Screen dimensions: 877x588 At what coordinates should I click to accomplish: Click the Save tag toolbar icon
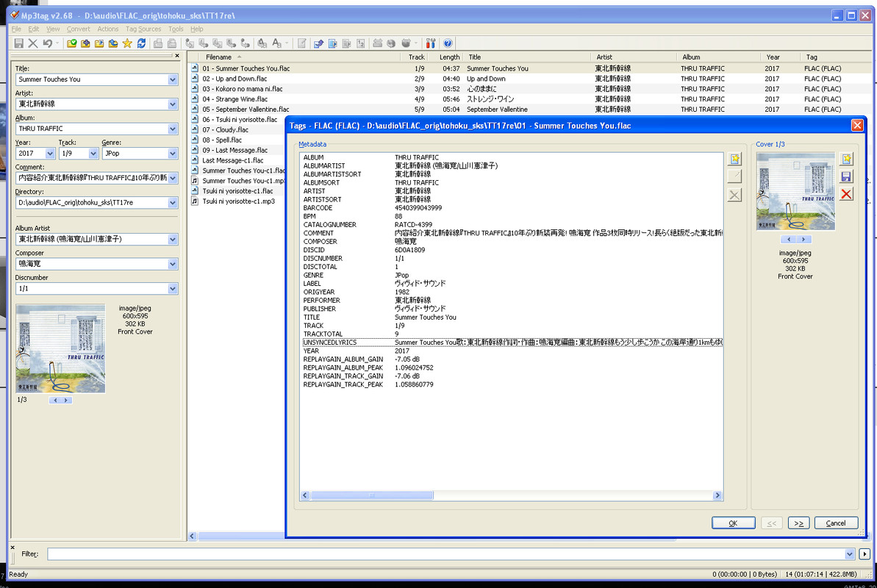(19, 43)
